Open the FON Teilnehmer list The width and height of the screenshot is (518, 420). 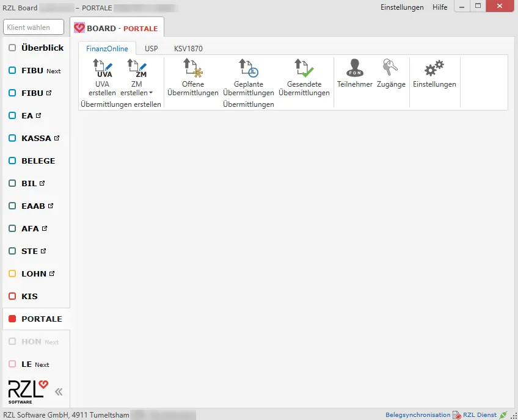(x=355, y=73)
